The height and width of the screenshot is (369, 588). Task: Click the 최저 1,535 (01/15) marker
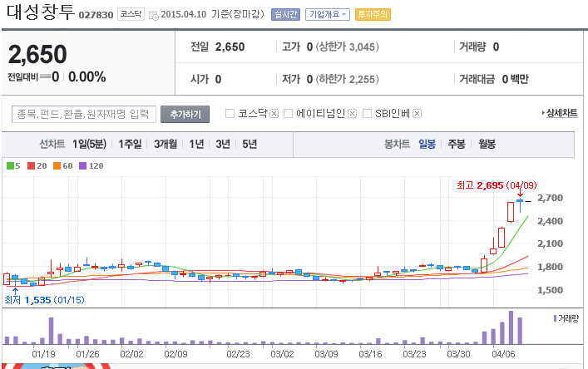44,300
